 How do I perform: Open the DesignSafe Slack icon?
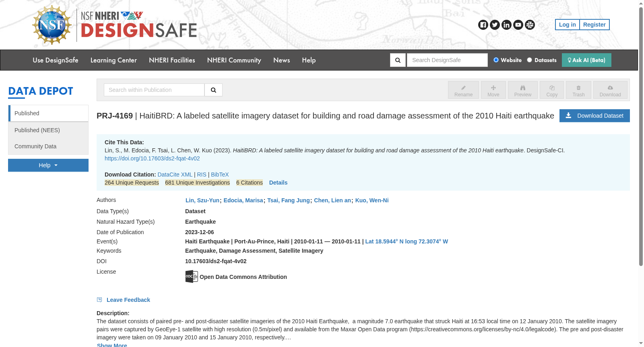pyautogui.click(x=530, y=25)
